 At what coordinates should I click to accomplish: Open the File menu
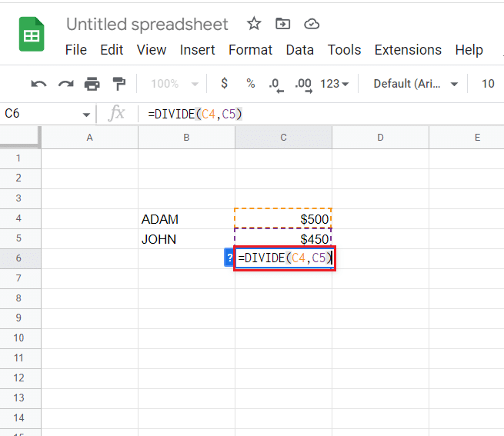coord(76,50)
